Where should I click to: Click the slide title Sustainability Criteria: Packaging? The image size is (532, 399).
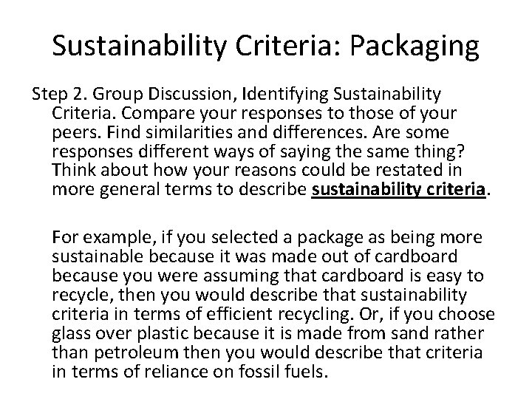click(x=266, y=46)
